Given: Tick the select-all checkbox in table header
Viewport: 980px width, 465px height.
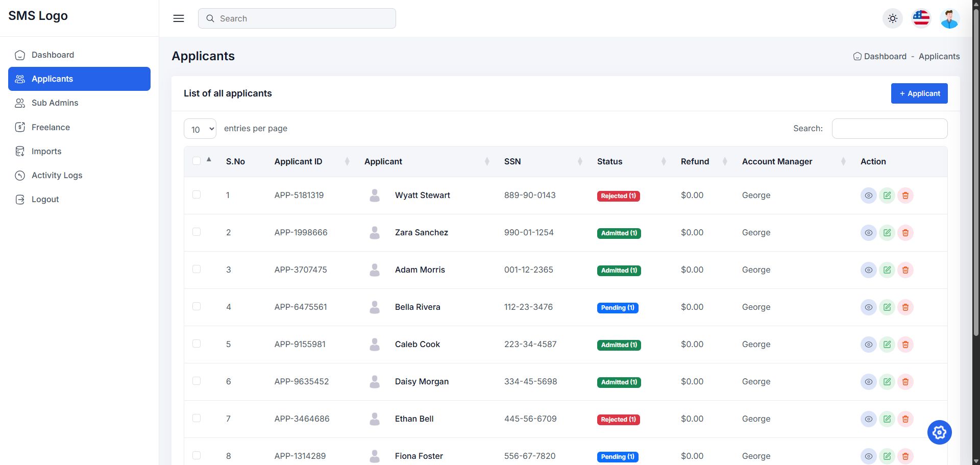Looking at the screenshot, I should click(x=197, y=161).
